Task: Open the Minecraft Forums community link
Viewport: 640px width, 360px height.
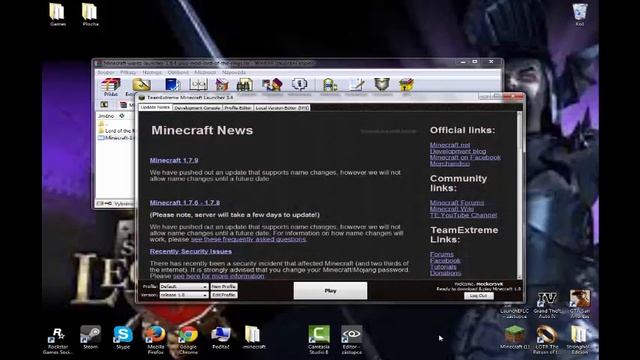Action: [457, 202]
